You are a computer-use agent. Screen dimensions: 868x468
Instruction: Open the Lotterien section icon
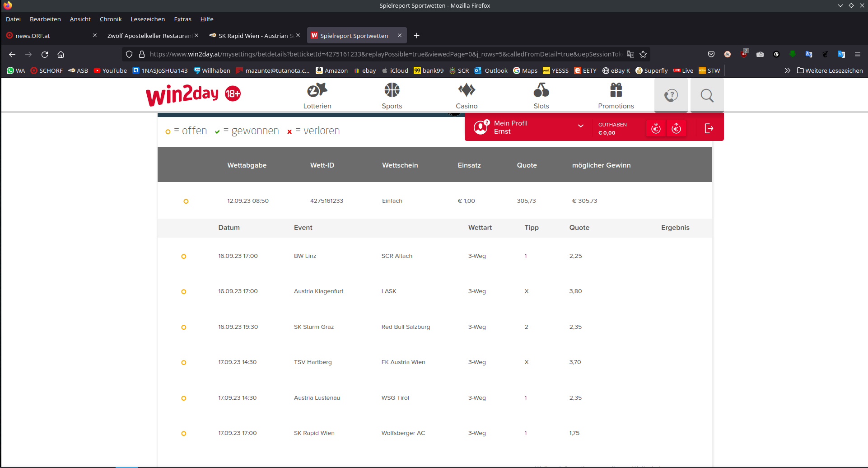(x=317, y=90)
